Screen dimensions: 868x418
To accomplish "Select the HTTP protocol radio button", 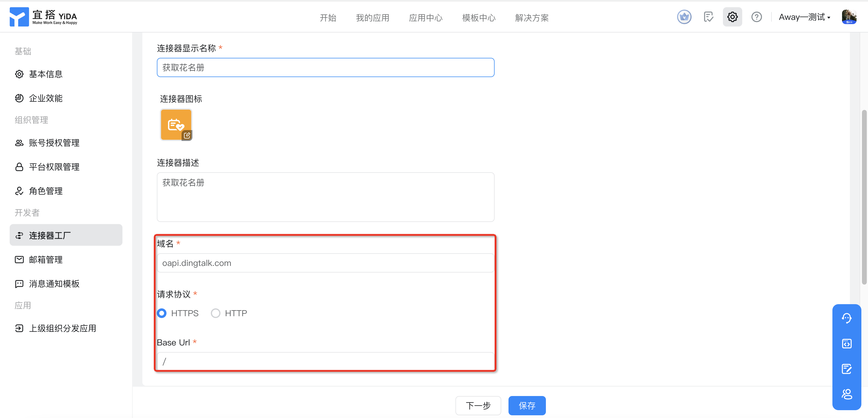I will click(x=216, y=313).
